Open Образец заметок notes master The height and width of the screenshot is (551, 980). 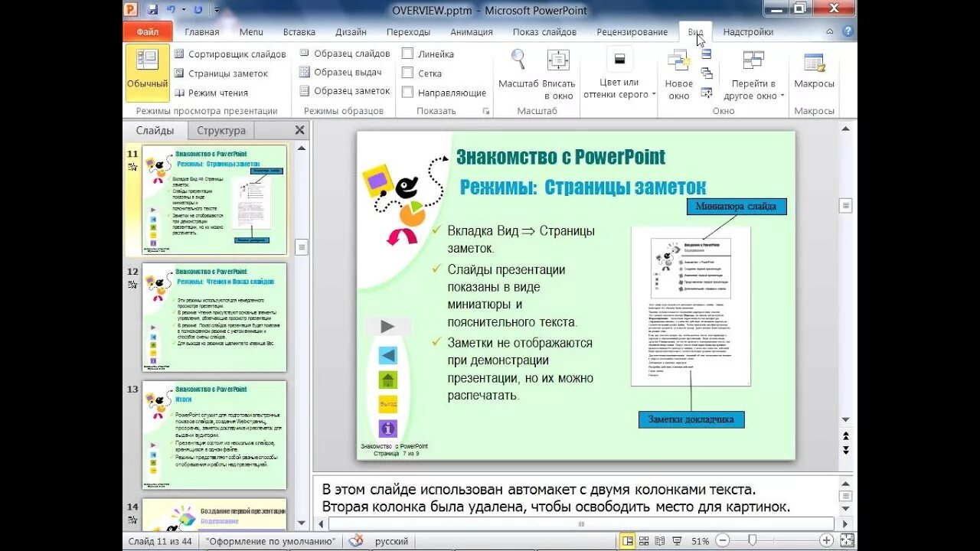click(345, 90)
